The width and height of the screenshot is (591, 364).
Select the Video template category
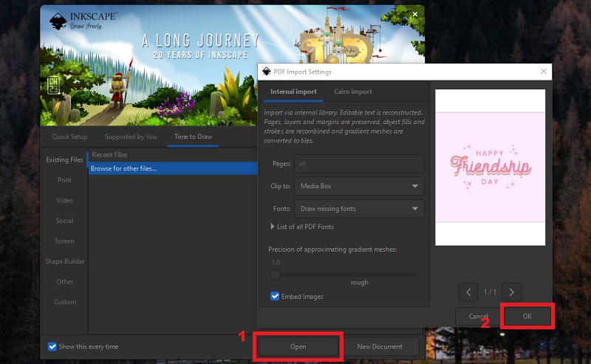tap(64, 201)
